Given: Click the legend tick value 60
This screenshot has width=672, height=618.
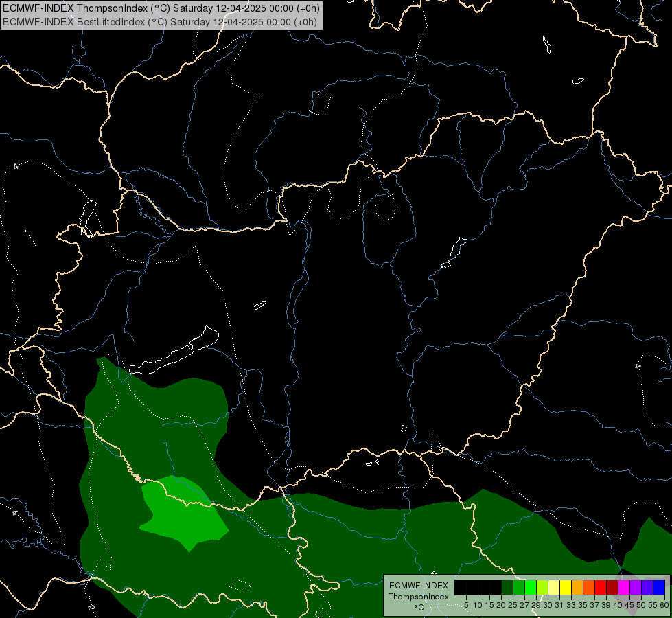Looking at the screenshot, I should 664,605.
